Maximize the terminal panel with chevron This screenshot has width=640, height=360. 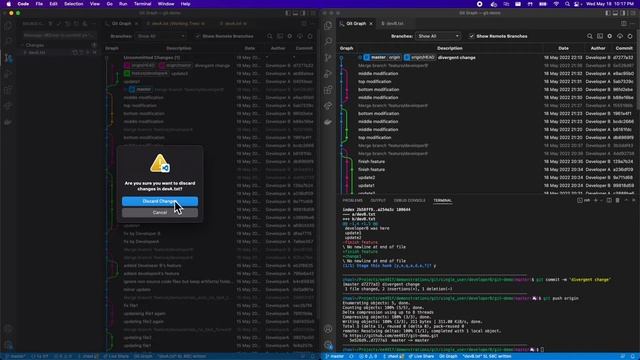click(x=626, y=200)
